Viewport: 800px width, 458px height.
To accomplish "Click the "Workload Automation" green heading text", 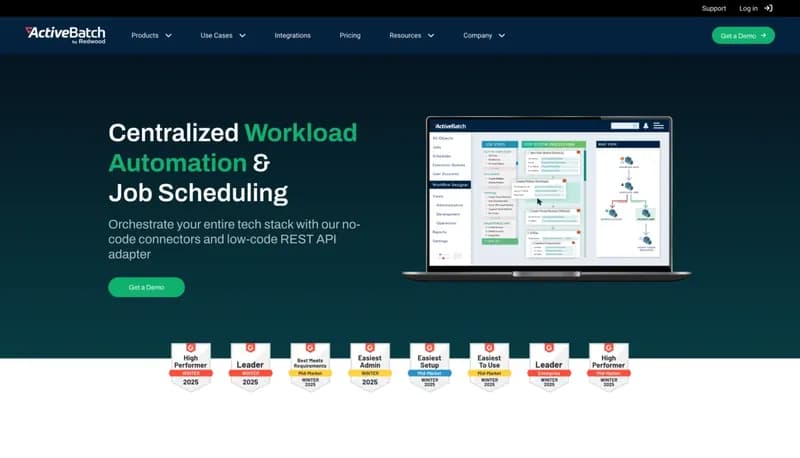I will (233, 148).
